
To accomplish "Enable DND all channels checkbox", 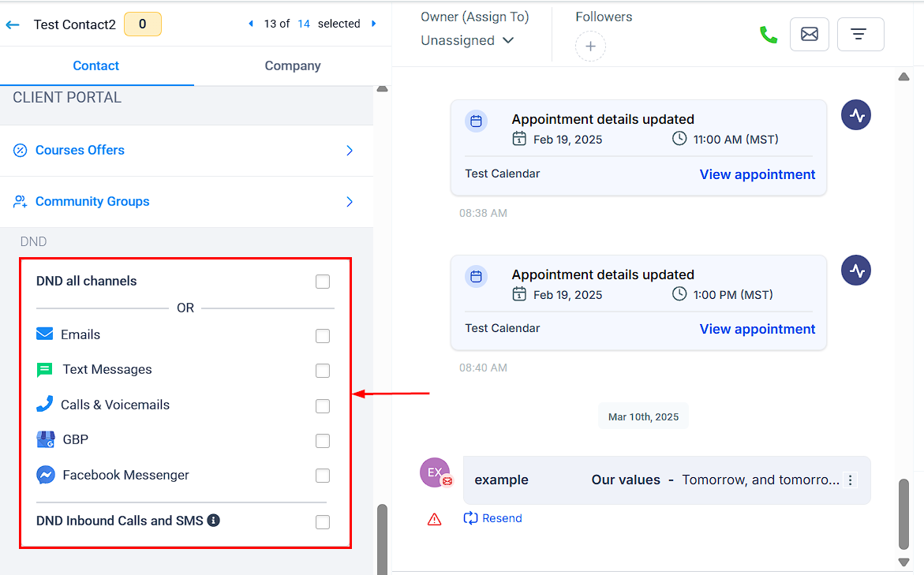I will pyautogui.click(x=323, y=282).
